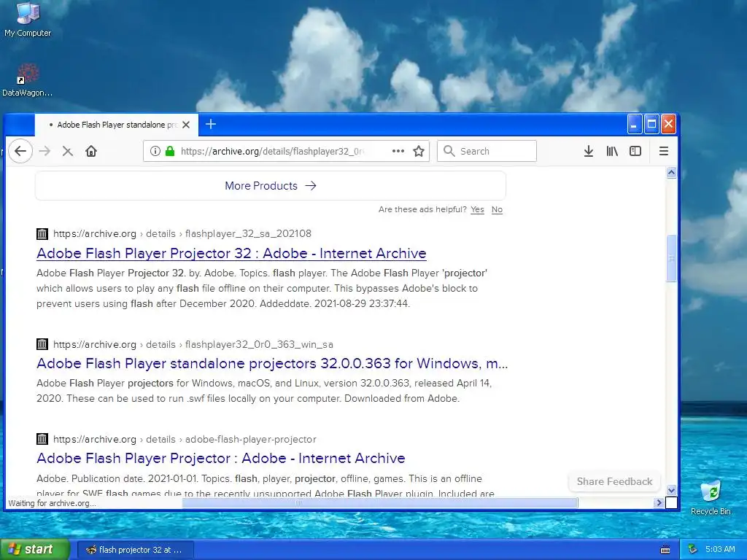Click the forward arrow navigation button
This screenshot has width=747, height=560.
click(x=44, y=152)
